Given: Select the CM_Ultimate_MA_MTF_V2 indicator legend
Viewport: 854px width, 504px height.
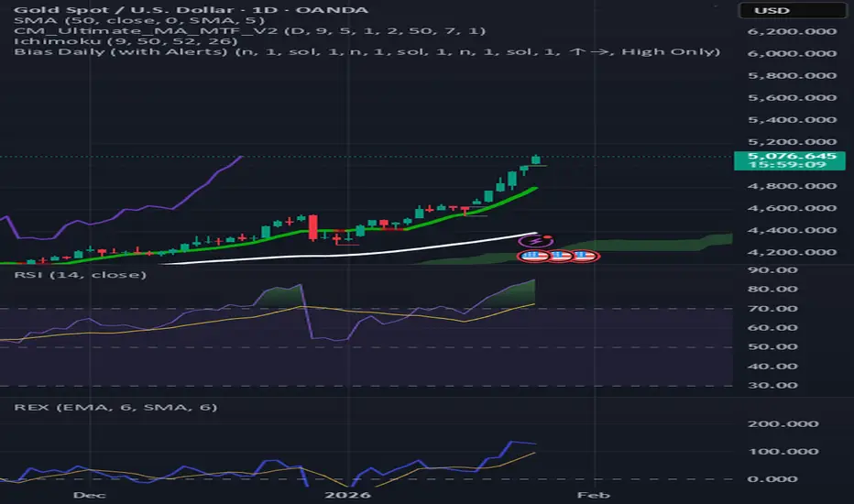Looking at the screenshot, I should point(249,31).
